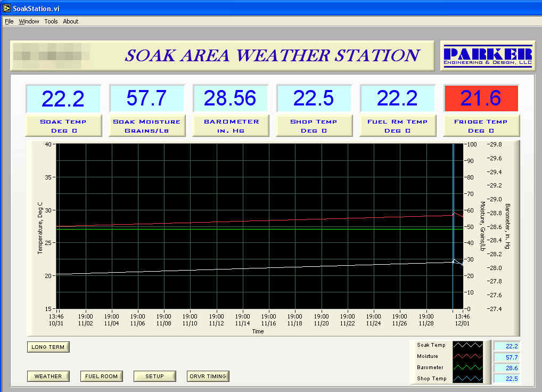Select the Barometer 28.56 display
Image resolution: width=542 pixels, height=392 pixels.
pos(230,99)
